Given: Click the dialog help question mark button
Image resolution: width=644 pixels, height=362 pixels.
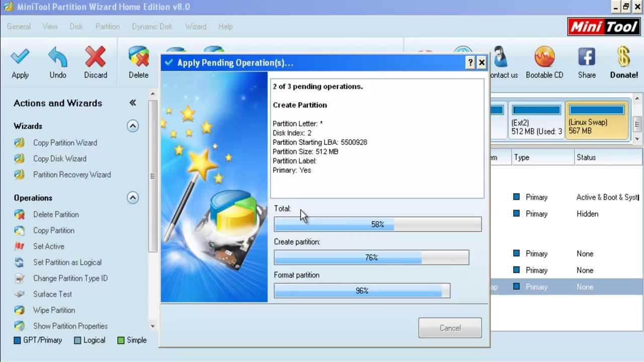Looking at the screenshot, I should point(470,63).
